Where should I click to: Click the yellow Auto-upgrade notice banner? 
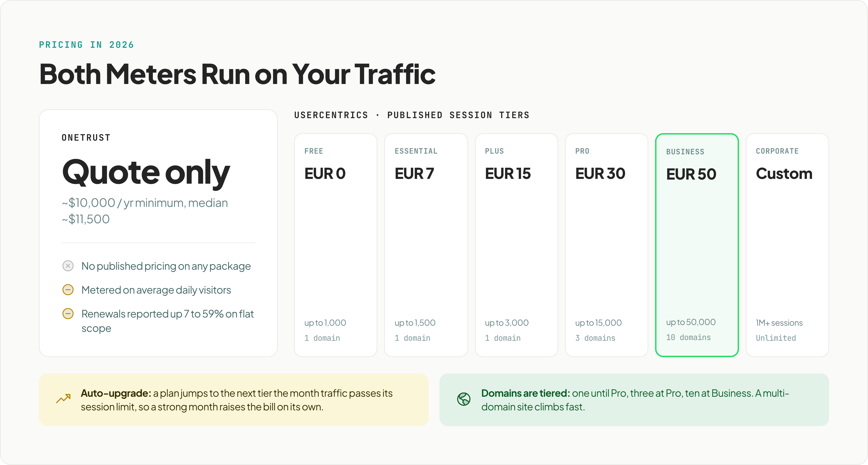click(234, 400)
